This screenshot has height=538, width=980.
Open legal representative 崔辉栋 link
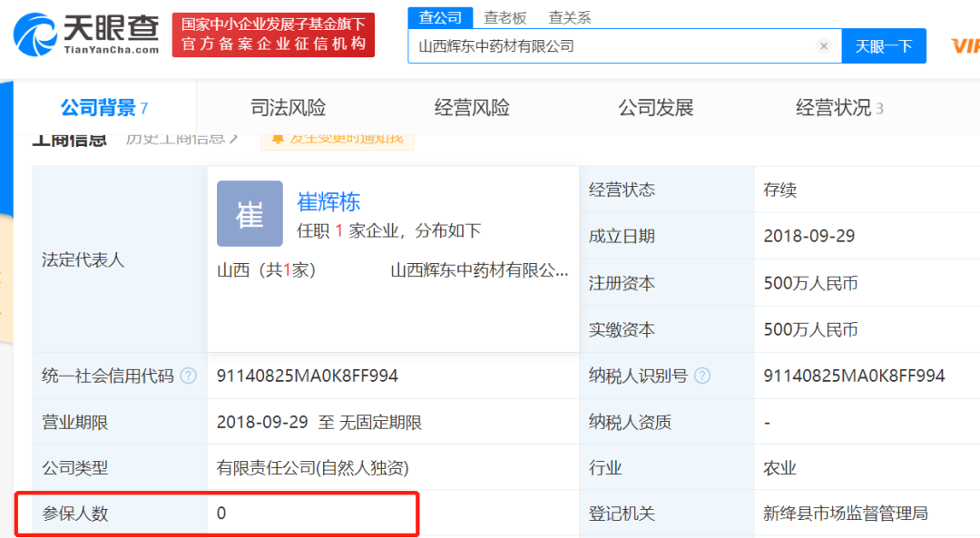click(x=328, y=201)
